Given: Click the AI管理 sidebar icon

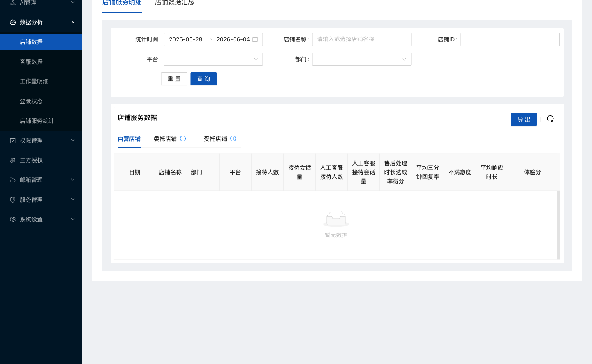Looking at the screenshot, I should pos(13,2).
